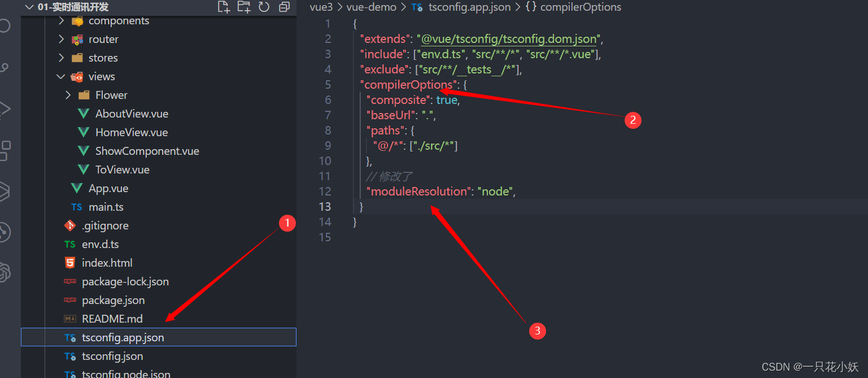Click the "exclude" key on line 4
The image size is (868, 378).
click(x=385, y=69)
